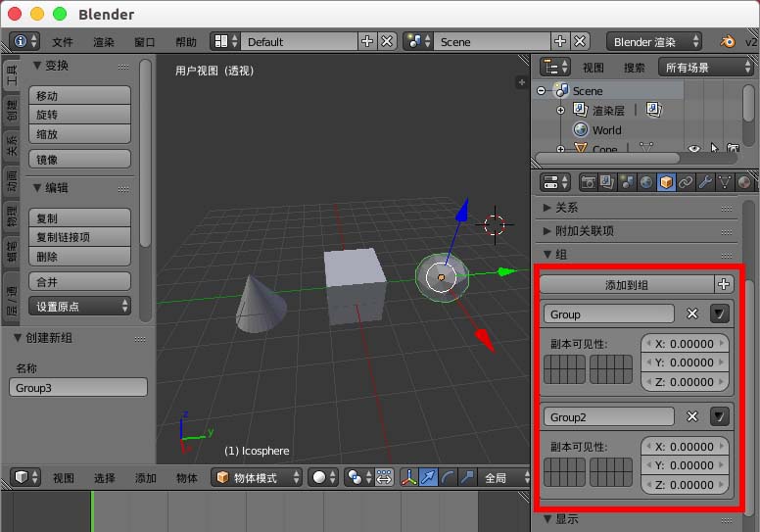Open Group specials dropdown arrow

pos(719,314)
